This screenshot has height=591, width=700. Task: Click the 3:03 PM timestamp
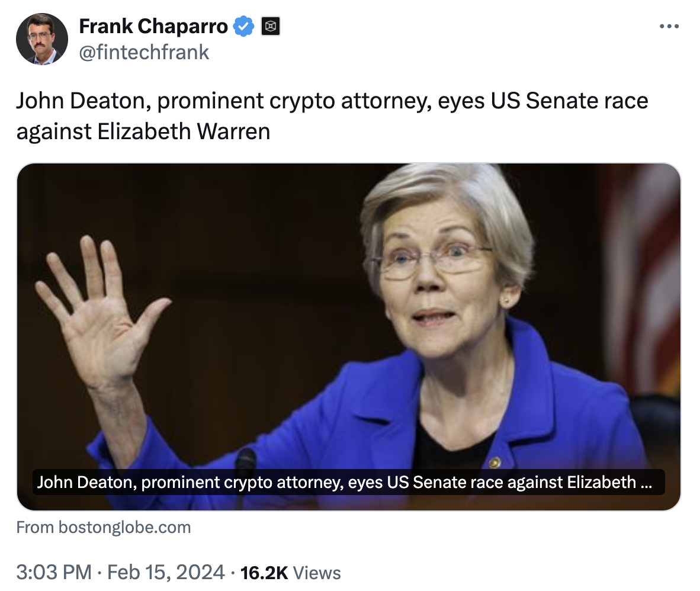54,573
